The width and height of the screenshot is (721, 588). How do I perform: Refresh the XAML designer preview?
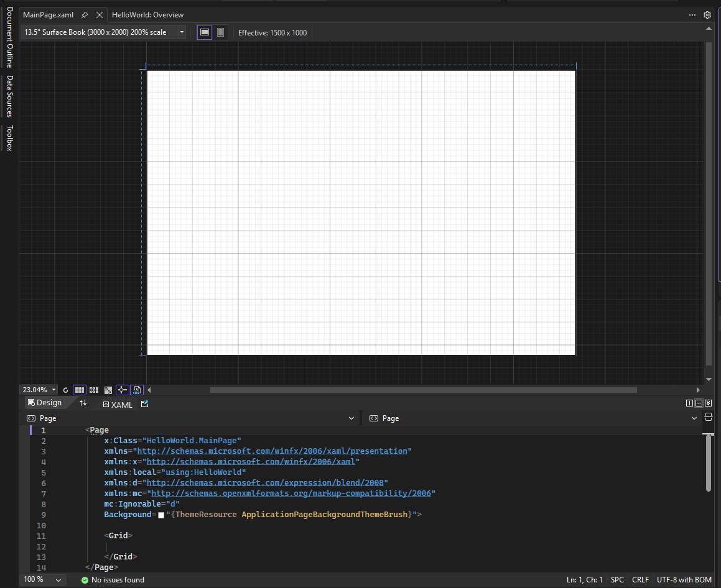(x=65, y=390)
